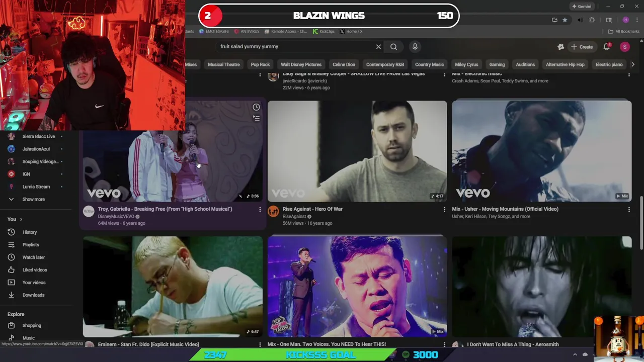Open options menu for One Man Two Voices mix

click(x=444, y=344)
